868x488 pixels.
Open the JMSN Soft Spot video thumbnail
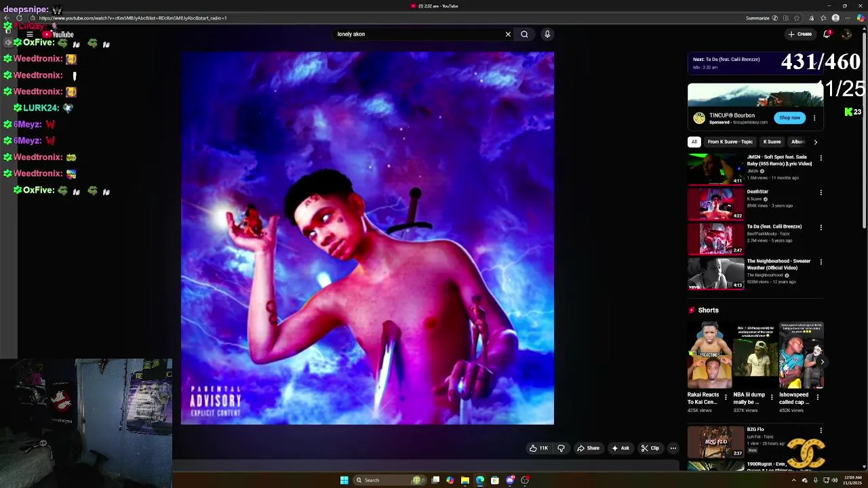pyautogui.click(x=715, y=169)
